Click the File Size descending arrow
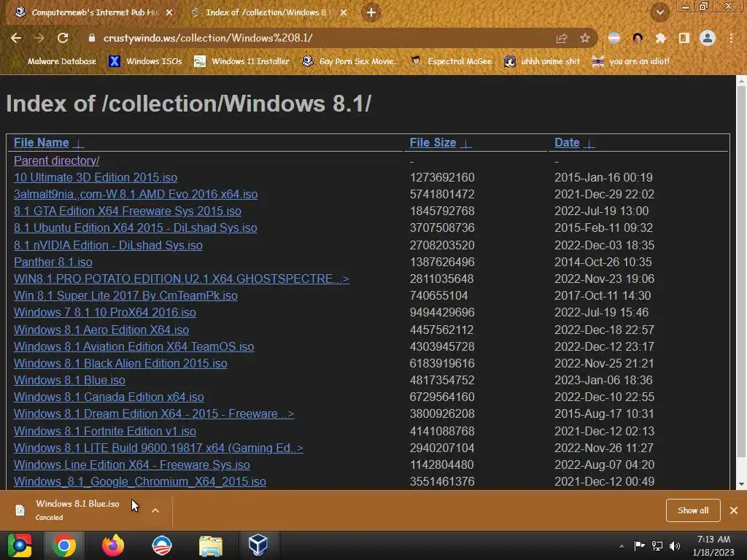The height and width of the screenshot is (560, 747). pos(466,143)
